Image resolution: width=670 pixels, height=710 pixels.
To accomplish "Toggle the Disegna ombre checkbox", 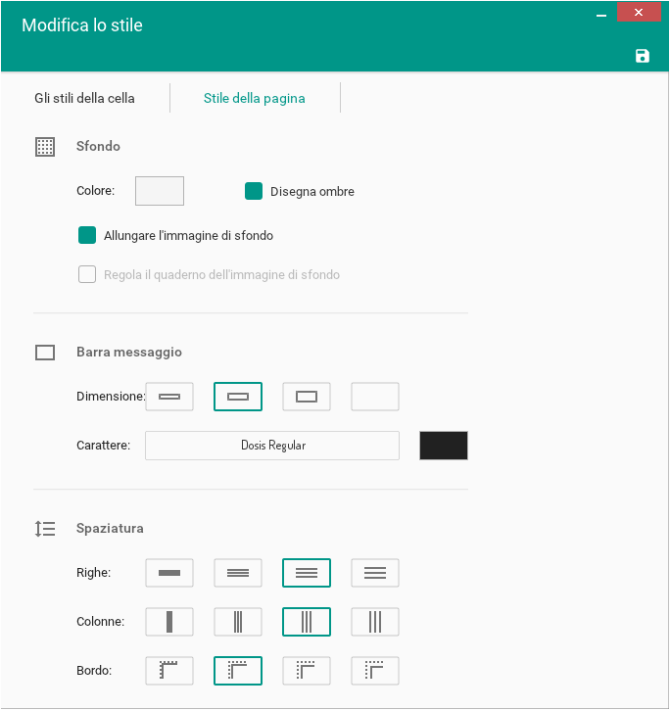I will pyautogui.click(x=254, y=191).
